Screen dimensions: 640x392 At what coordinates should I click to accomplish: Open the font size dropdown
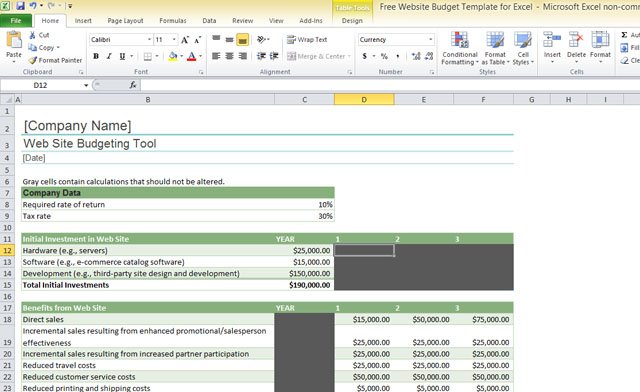174,40
